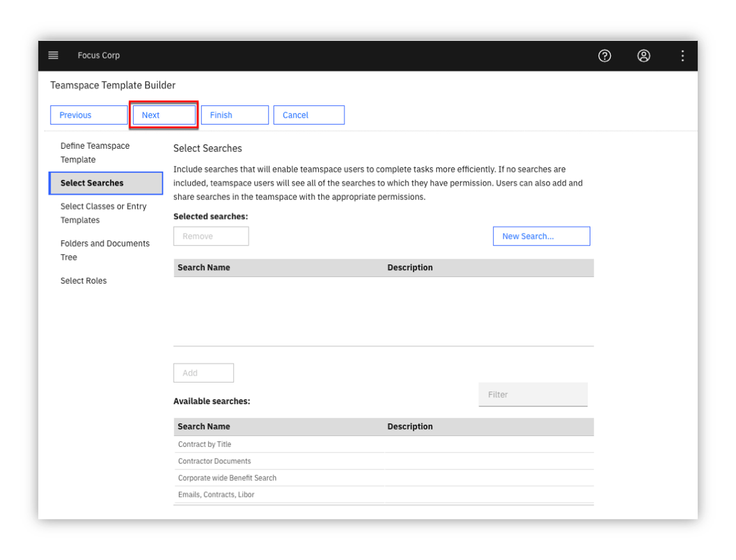Click the New Search... button
This screenshot has height=560, width=736.
click(x=541, y=236)
